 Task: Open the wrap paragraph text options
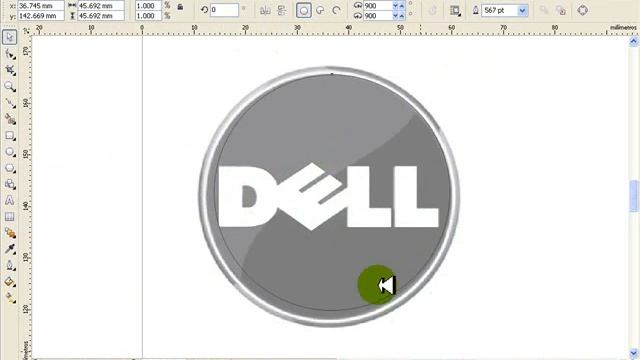455,10
